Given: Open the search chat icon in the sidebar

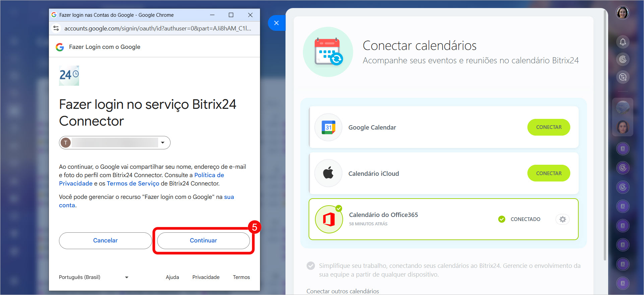Looking at the screenshot, I should pos(623,77).
